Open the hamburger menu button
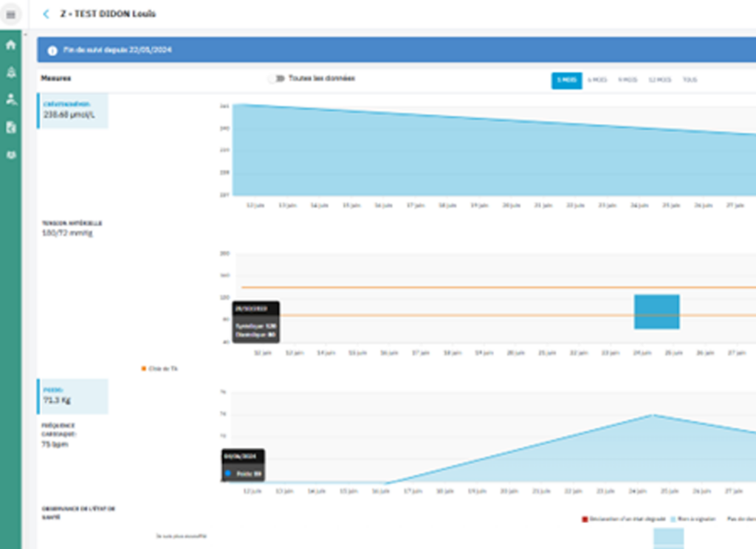The width and height of the screenshot is (756, 549). 10,14
